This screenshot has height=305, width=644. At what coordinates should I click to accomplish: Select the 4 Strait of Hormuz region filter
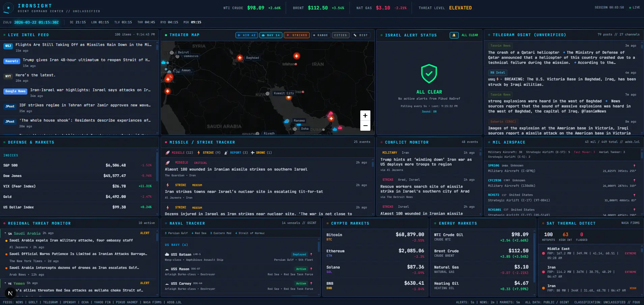click(x=250, y=233)
